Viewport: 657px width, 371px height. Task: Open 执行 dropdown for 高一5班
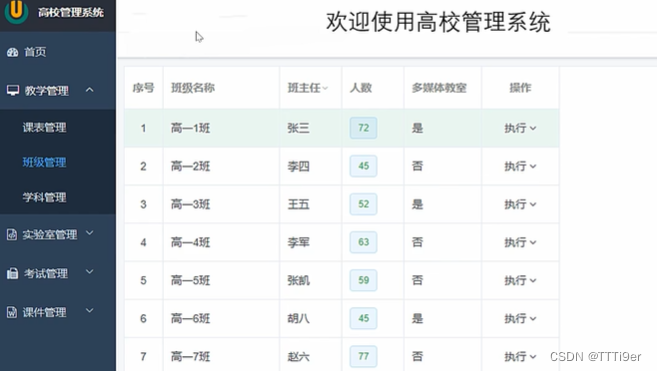coord(520,280)
